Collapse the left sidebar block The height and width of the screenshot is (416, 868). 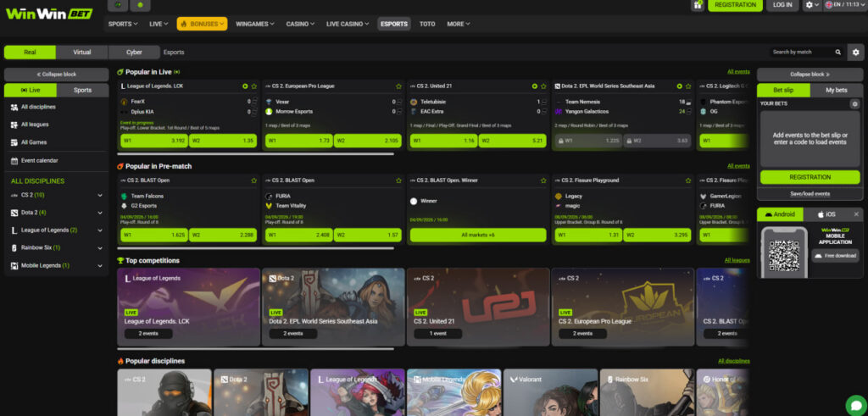pos(56,74)
